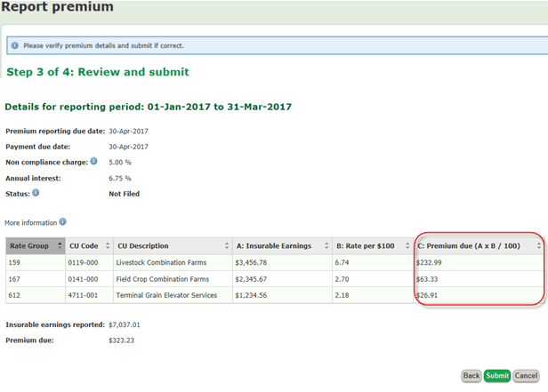Image resolution: width=548 pixels, height=392 pixels.
Task: Sort by Rate Group column arrow
Action: 60,245
